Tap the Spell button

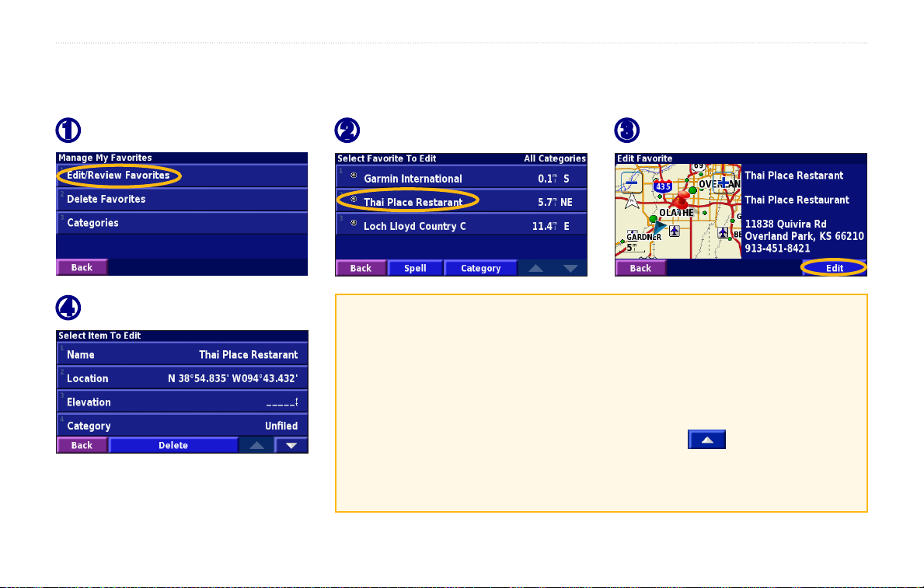pyautogui.click(x=415, y=268)
